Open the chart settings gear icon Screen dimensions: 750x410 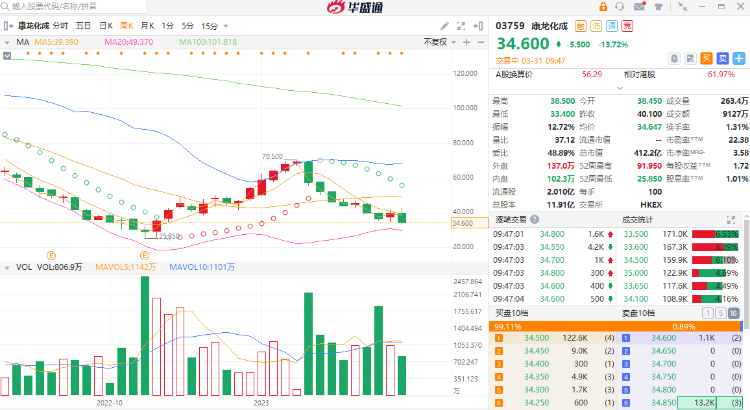[474, 25]
